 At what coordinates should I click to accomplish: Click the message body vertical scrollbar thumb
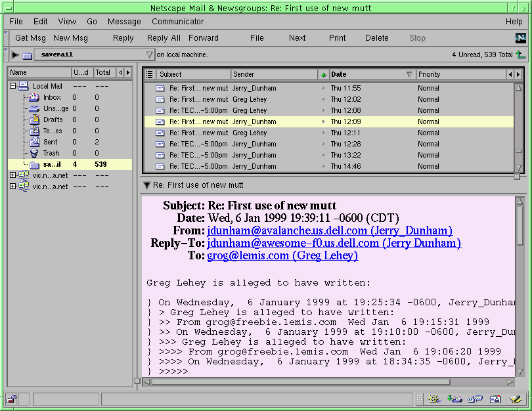[x=520, y=225]
